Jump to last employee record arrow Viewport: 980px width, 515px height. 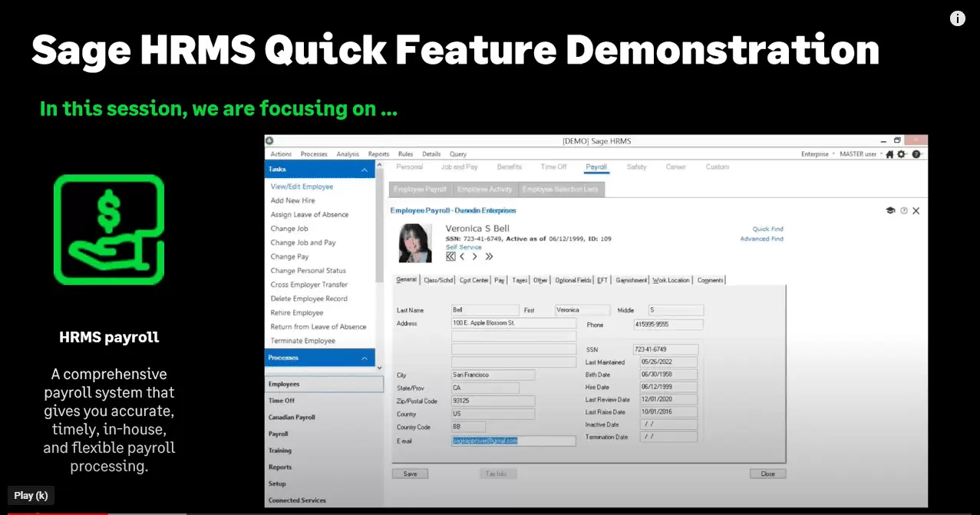coord(489,256)
